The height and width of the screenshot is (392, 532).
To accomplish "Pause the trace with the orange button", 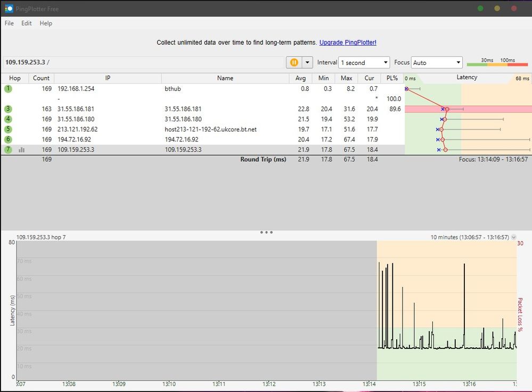I will point(294,63).
